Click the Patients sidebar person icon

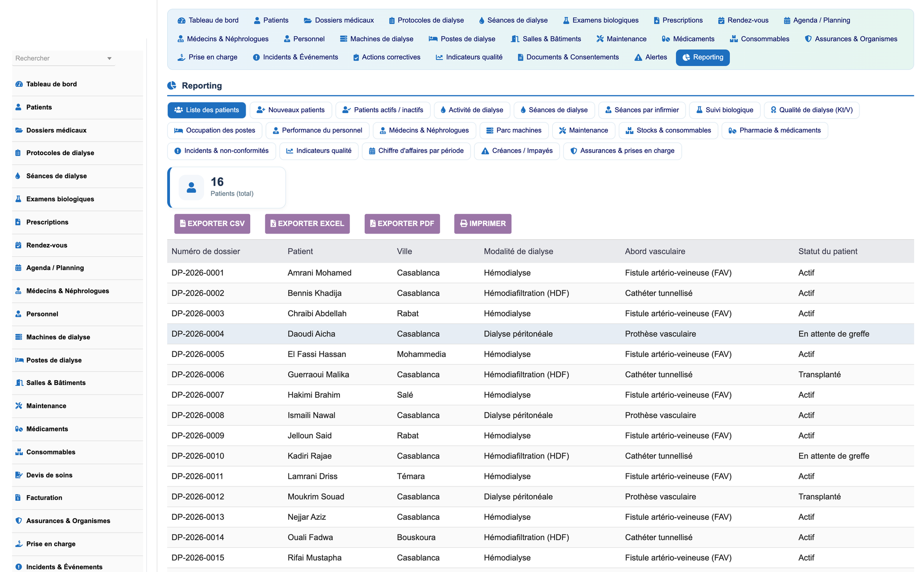pos(19,107)
